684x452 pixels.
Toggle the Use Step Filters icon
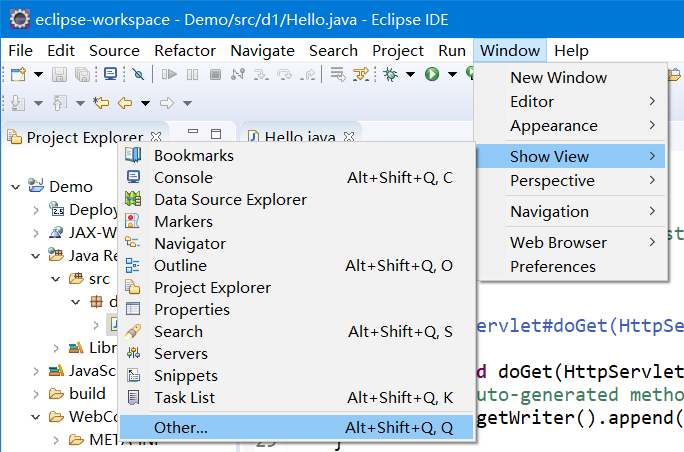[x=361, y=74]
